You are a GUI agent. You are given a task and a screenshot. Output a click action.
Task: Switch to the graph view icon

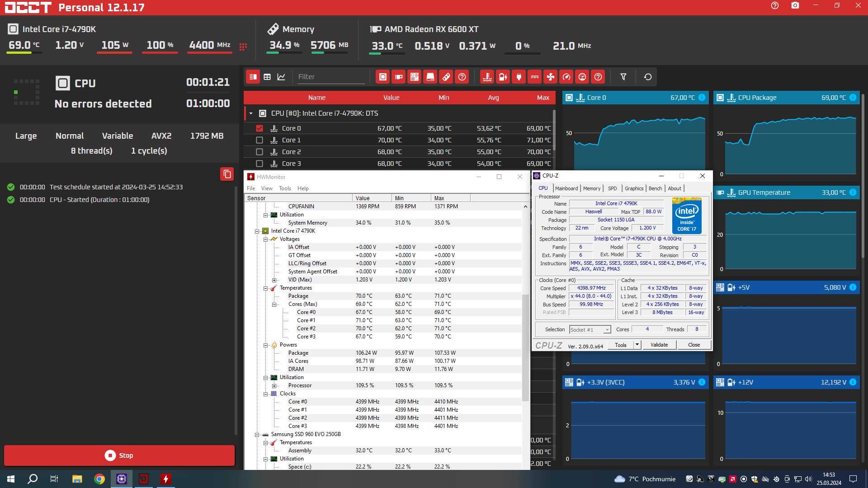(x=281, y=77)
